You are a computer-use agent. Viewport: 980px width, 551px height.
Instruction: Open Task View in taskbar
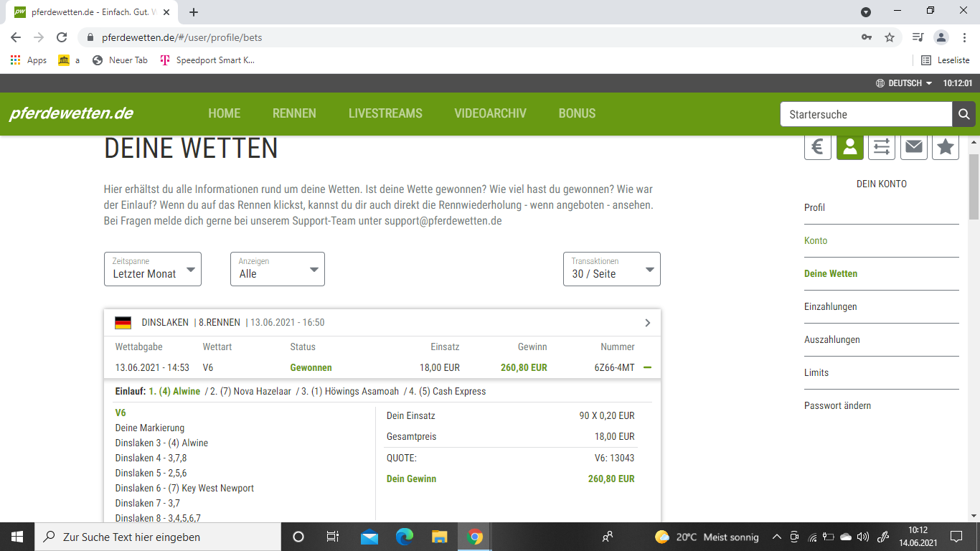point(333,537)
